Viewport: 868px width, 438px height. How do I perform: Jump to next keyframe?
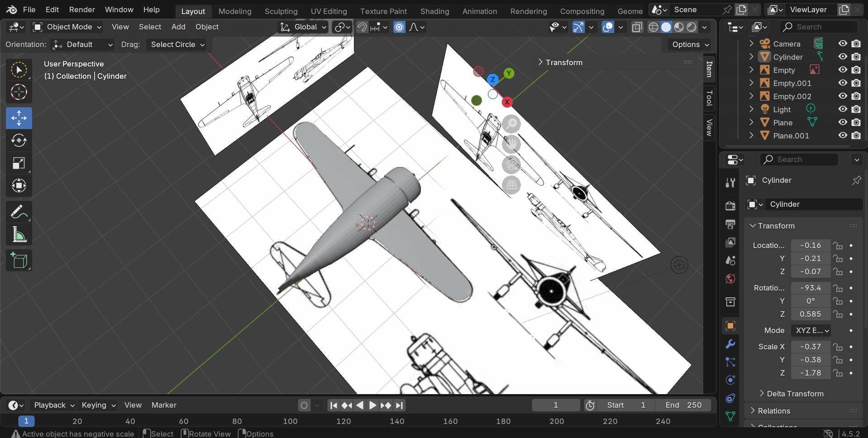coord(386,405)
